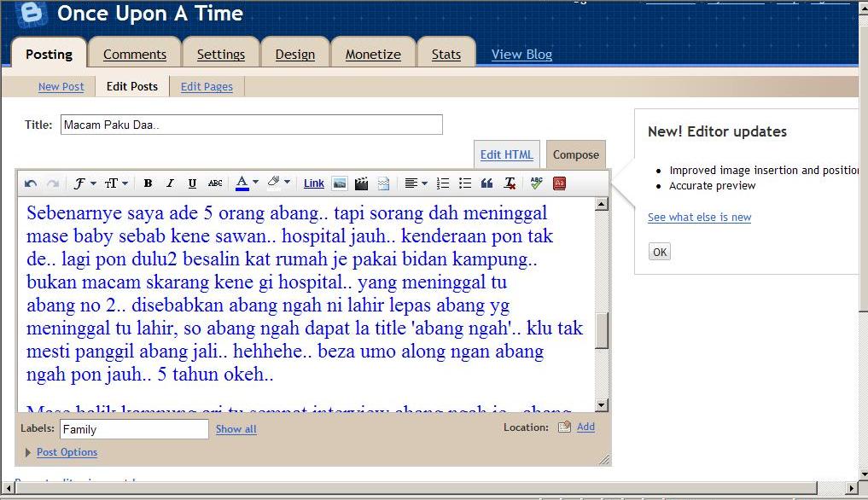The image size is (868, 500).
Task: Click the editor scrollbar down arrow
Action: tap(602, 405)
